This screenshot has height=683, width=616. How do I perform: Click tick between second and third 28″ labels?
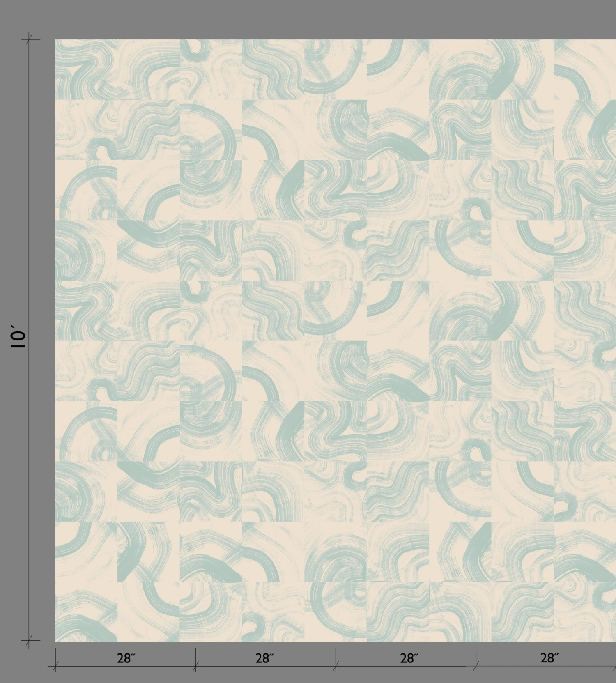coord(336,667)
